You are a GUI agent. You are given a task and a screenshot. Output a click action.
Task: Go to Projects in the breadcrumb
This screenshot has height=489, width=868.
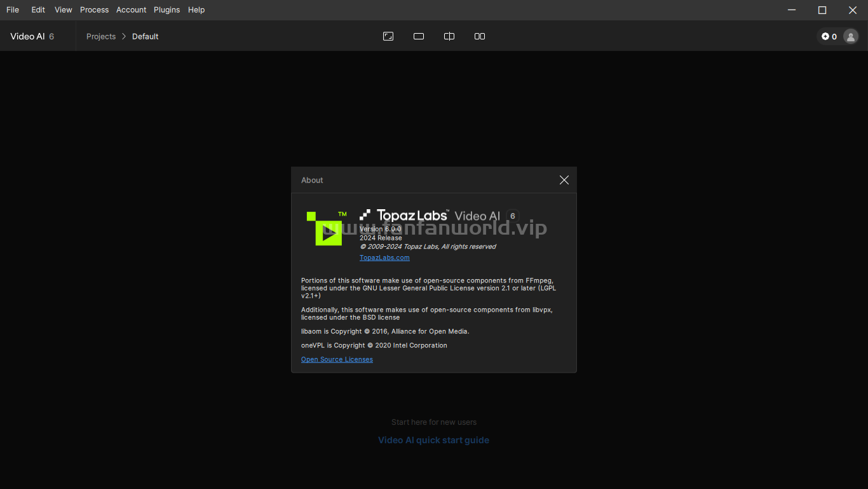click(101, 36)
